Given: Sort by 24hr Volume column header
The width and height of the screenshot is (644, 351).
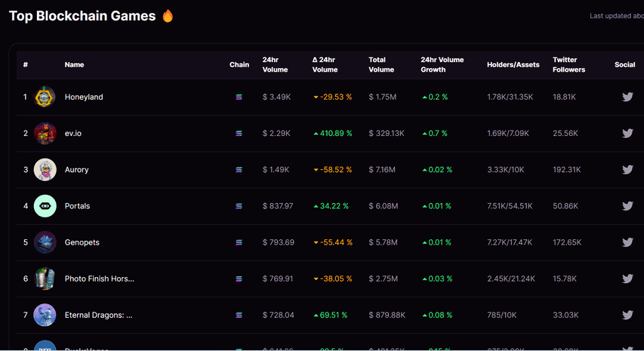Looking at the screenshot, I should click(x=275, y=64).
